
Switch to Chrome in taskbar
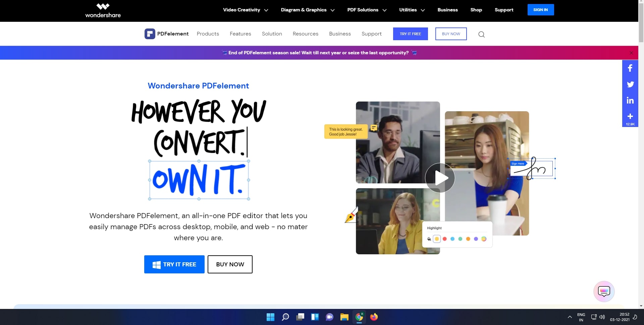[359, 317]
